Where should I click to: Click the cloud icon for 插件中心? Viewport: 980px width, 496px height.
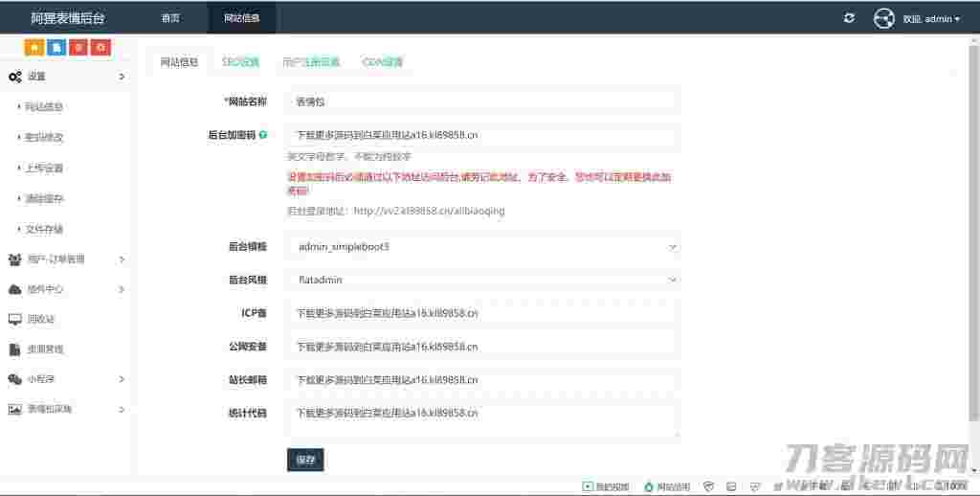pos(15,289)
